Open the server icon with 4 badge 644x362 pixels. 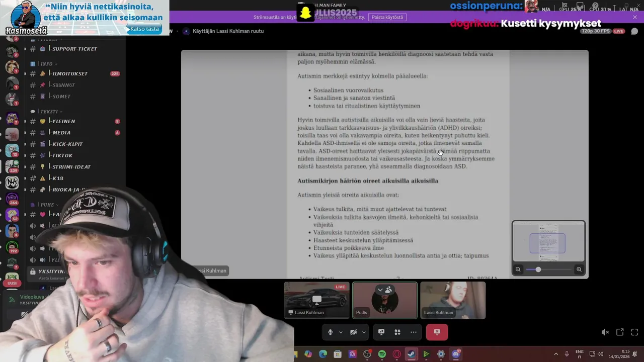(x=12, y=231)
